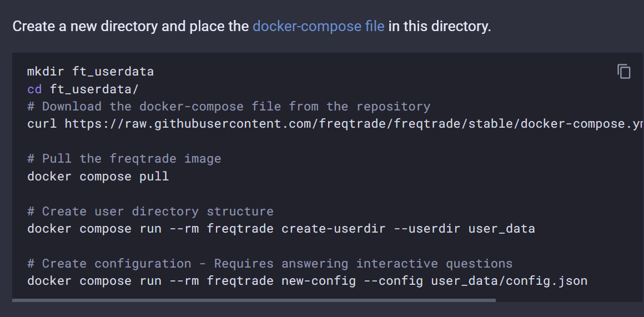Click the 'docker compose pull' command
Image resolution: width=644 pixels, height=317 pixels.
coord(98,176)
